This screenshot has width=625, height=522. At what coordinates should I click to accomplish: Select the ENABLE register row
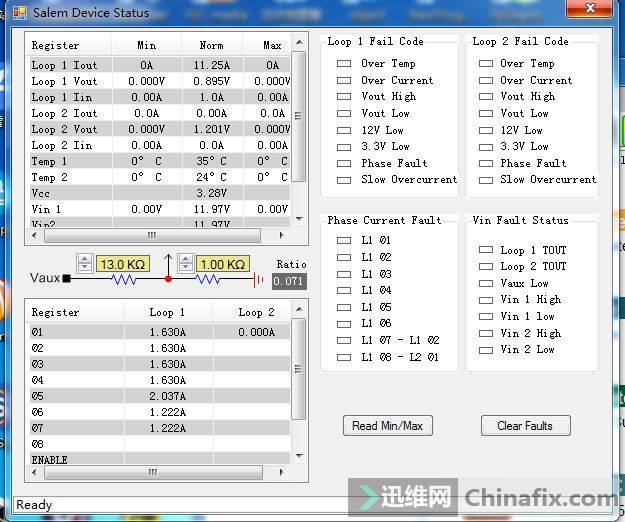160,459
